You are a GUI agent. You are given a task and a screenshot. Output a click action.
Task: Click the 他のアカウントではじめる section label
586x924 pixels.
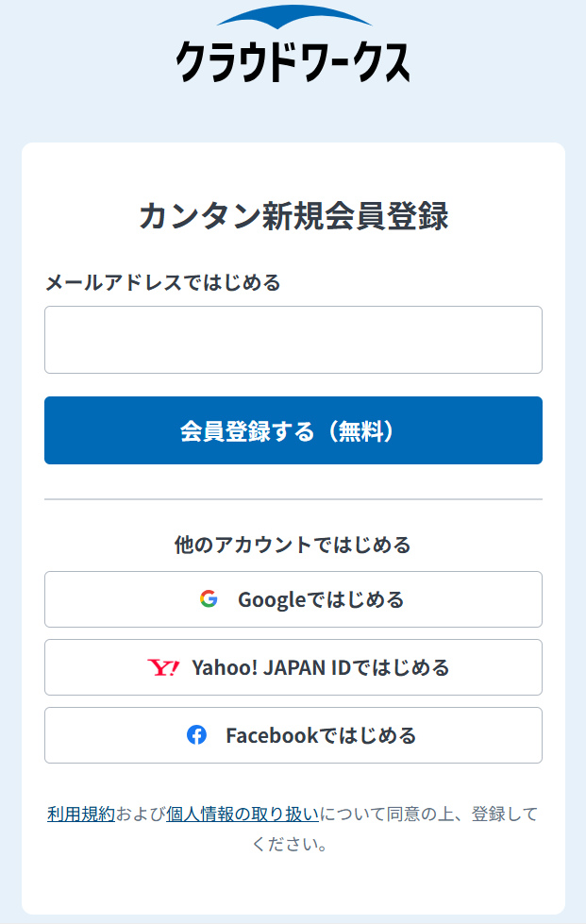(x=293, y=545)
